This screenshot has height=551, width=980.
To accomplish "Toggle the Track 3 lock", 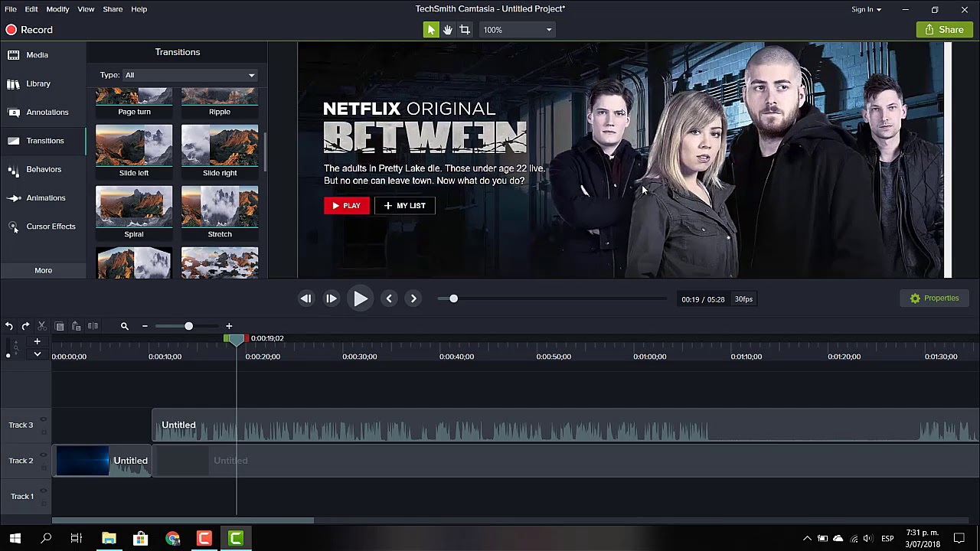I will click(43, 431).
